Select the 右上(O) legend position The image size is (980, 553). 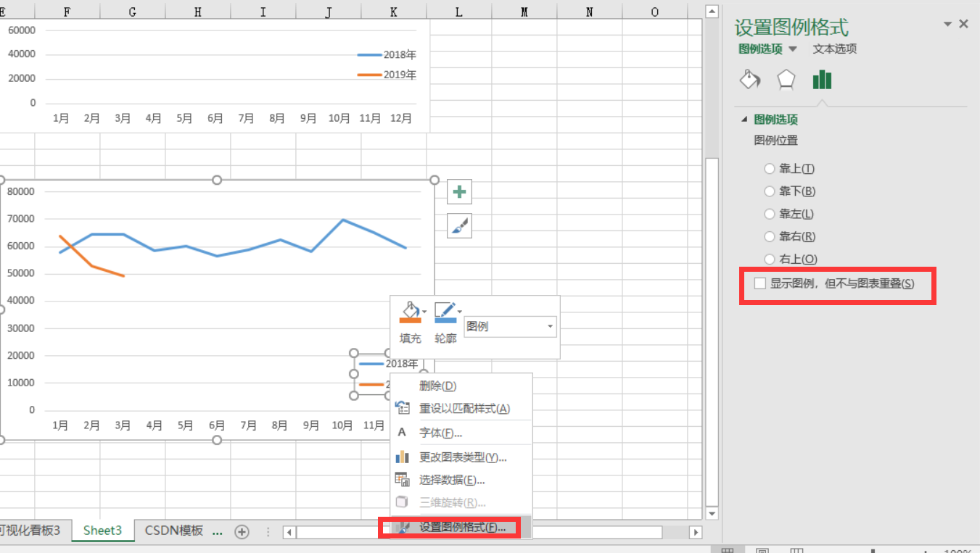[770, 259]
